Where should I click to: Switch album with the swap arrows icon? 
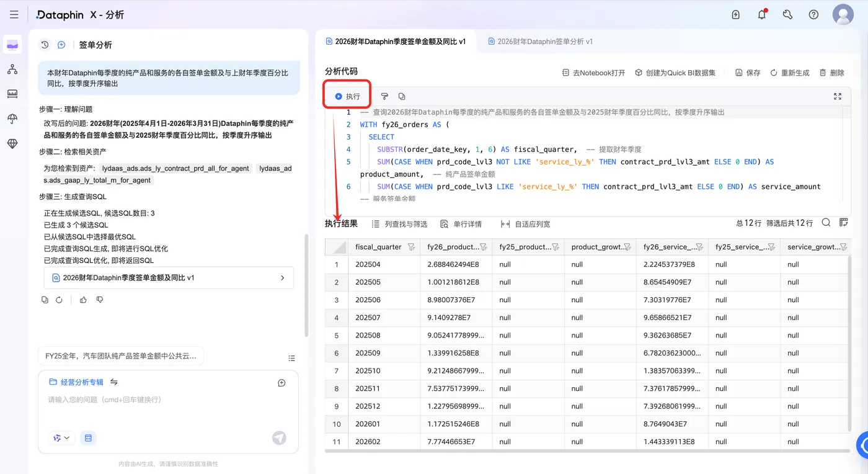(x=114, y=382)
